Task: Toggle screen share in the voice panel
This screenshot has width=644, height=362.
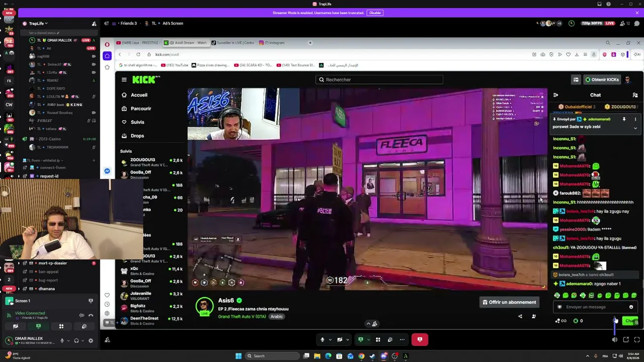Action: coord(38,326)
